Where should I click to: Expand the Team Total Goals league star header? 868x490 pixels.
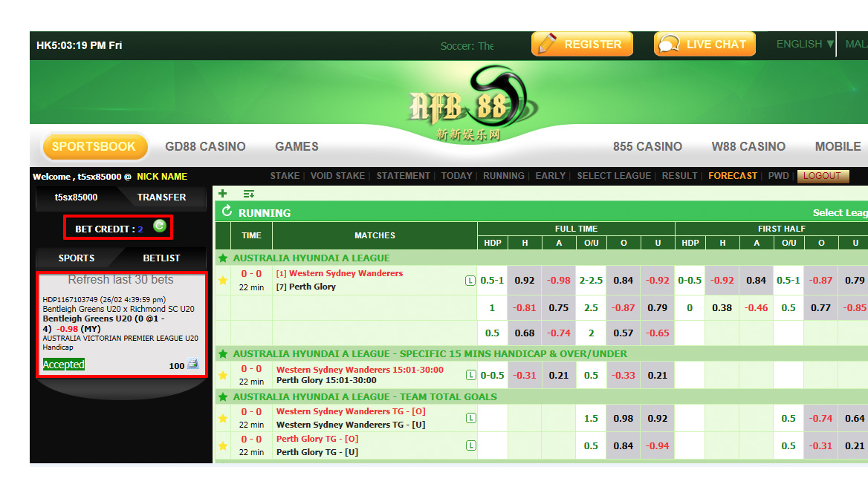[222, 397]
